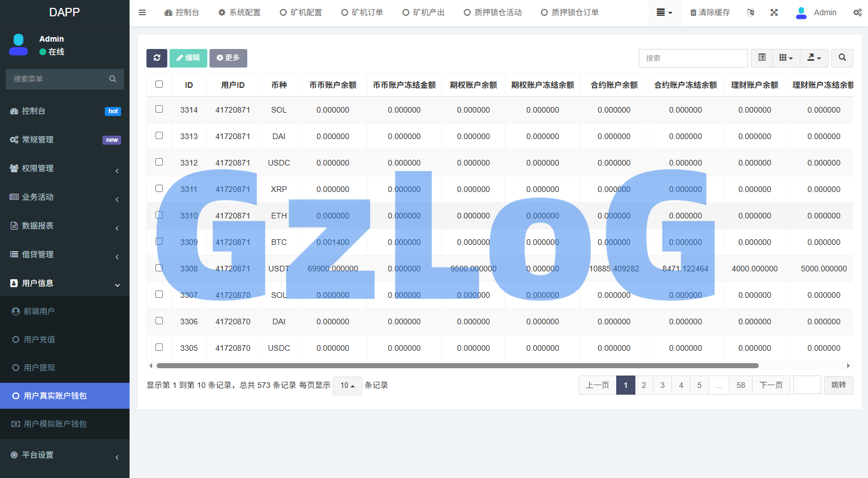Check the checkbox for row ID 3314

[x=159, y=109]
